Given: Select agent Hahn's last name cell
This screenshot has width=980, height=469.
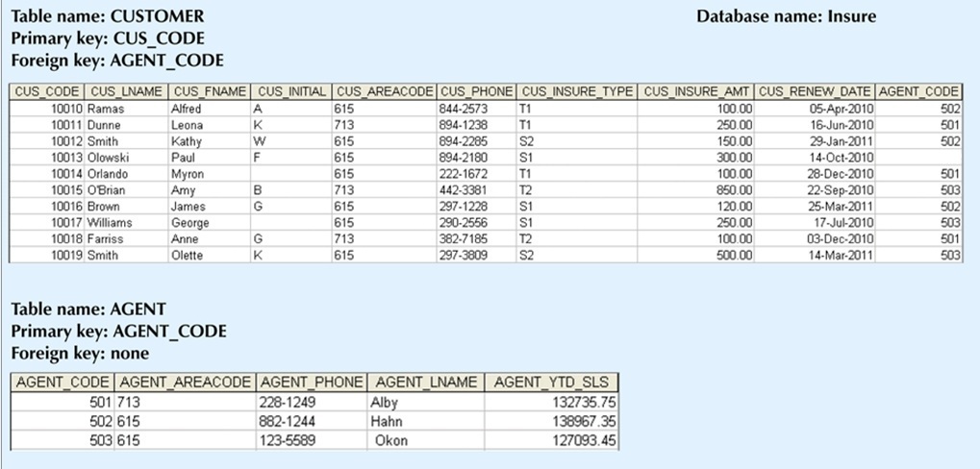Looking at the screenshot, I should pyautogui.click(x=426, y=422).
